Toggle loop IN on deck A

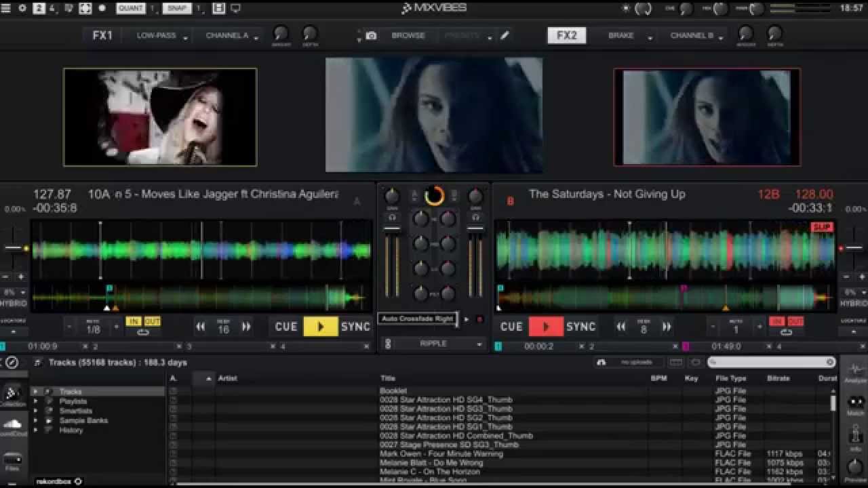[x=134, y=321]
